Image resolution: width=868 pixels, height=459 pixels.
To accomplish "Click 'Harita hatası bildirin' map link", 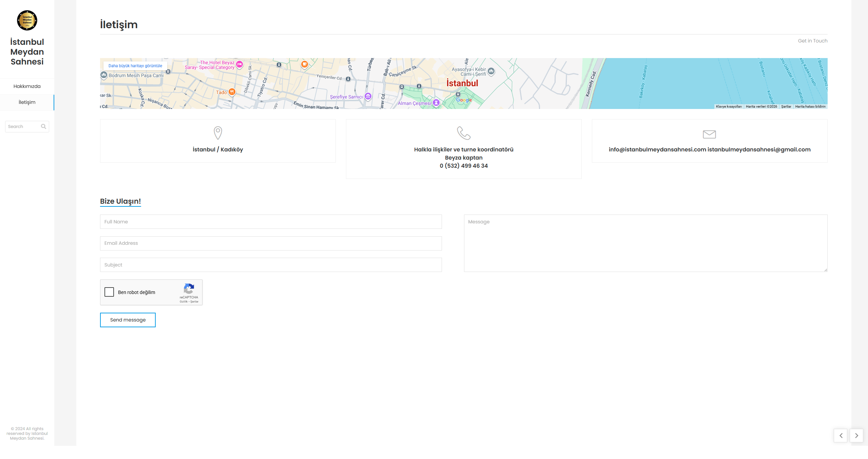I will pyautogui.click(x=810, y=107).
